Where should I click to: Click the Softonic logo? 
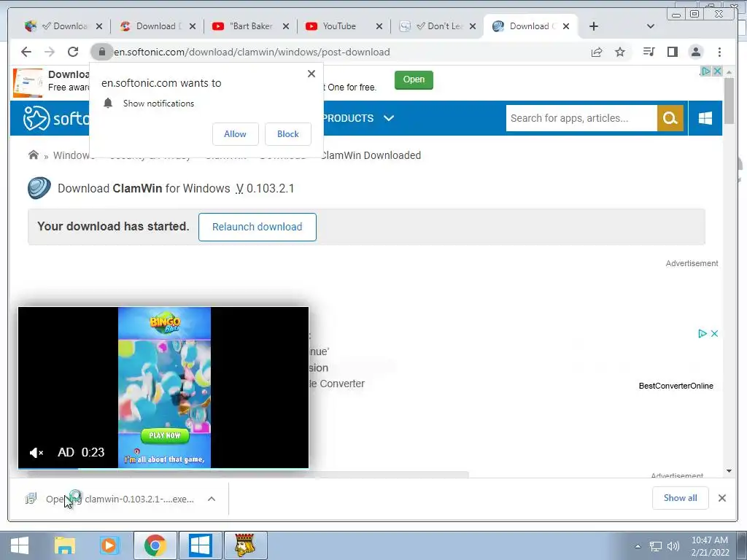point(56,118)
